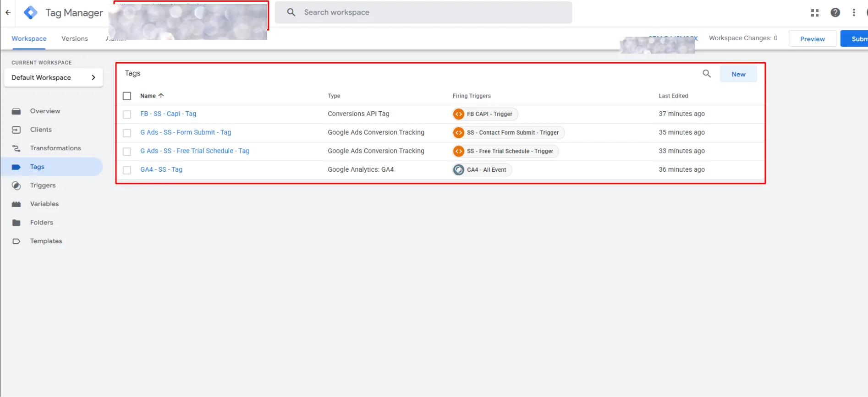Open Triggers in the sidebar
Image resolution: width=868 pixels, height=397 pixels.
43,185
